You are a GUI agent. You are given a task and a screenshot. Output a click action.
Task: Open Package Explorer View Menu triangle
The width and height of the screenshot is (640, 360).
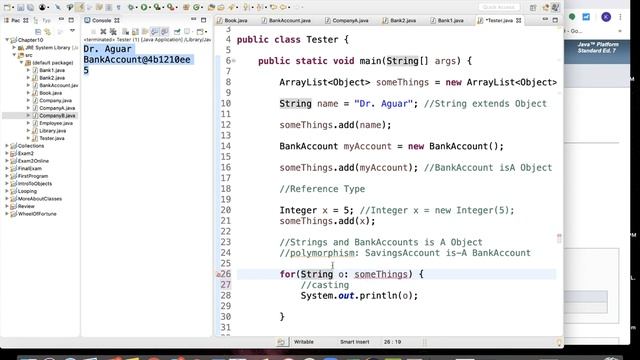[x=72, y=31]
